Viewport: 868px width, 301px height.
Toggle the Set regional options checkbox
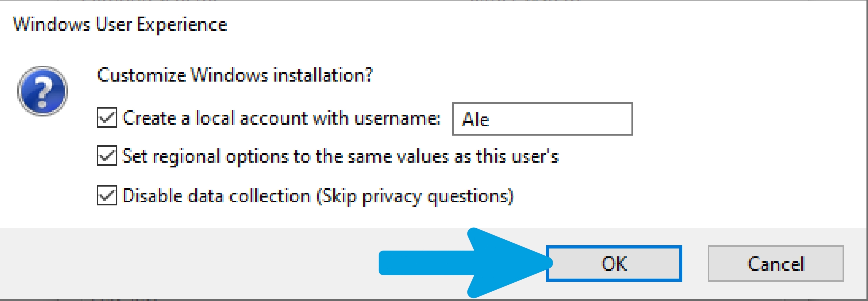click(x=107, y=155)
